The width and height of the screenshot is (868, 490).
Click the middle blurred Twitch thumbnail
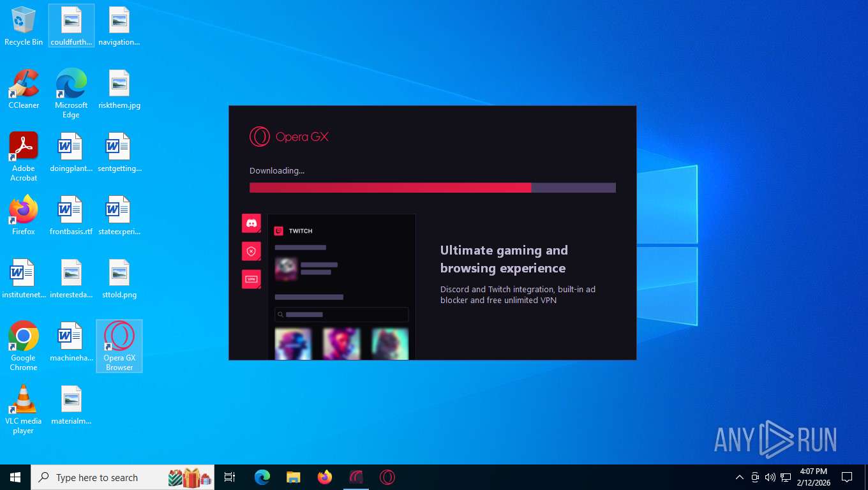point(341,344)
